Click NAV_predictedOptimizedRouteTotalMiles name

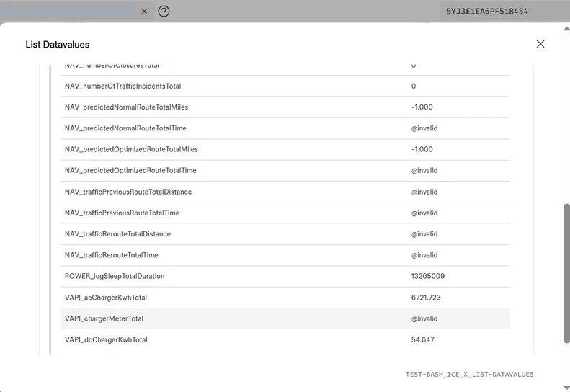pyautogui.click(x=131, y=149)
